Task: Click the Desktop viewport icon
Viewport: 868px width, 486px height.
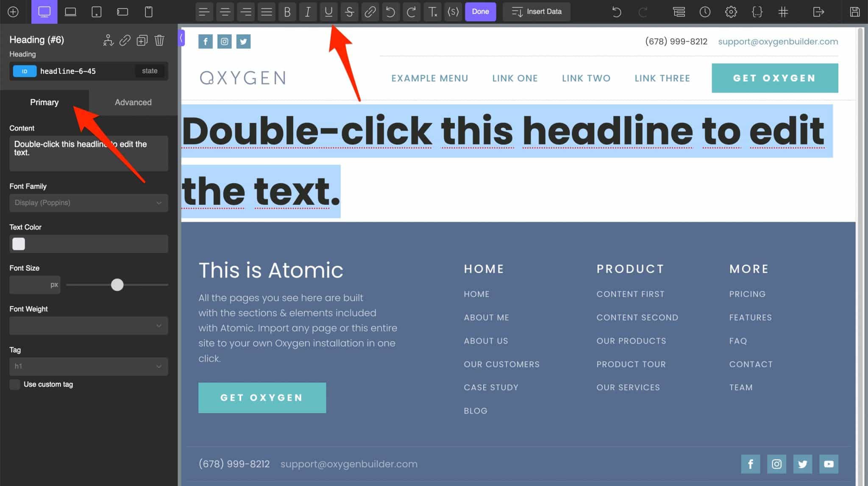Action: (44, 11)
